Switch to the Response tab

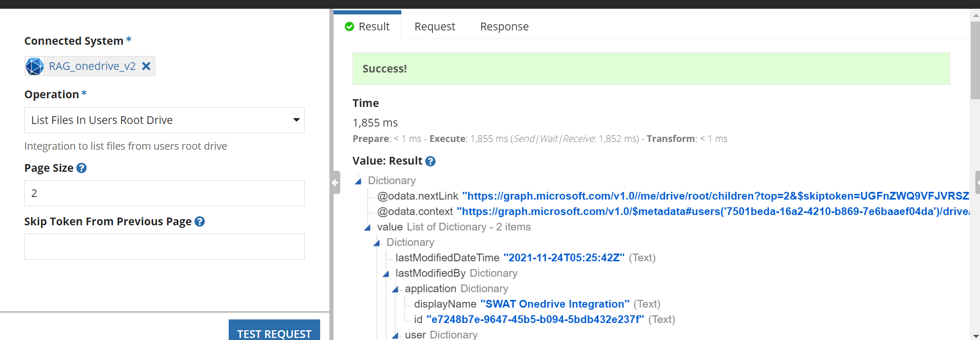coord(504,27)
